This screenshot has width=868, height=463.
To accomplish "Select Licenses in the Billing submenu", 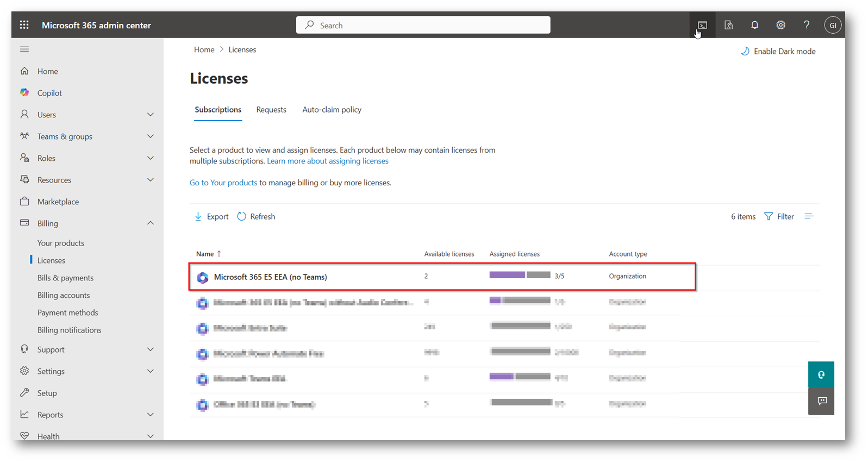I will (51, 260).
